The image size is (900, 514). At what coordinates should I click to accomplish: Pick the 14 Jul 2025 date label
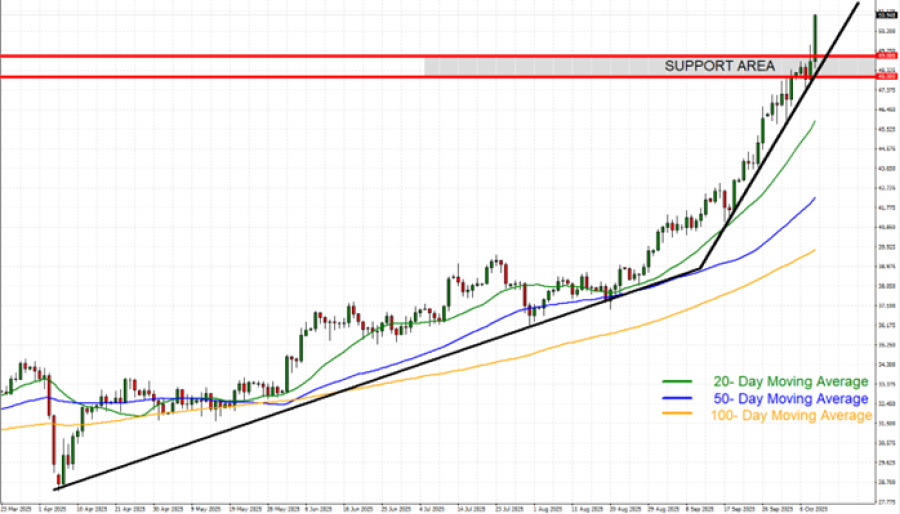coord(471,509)
